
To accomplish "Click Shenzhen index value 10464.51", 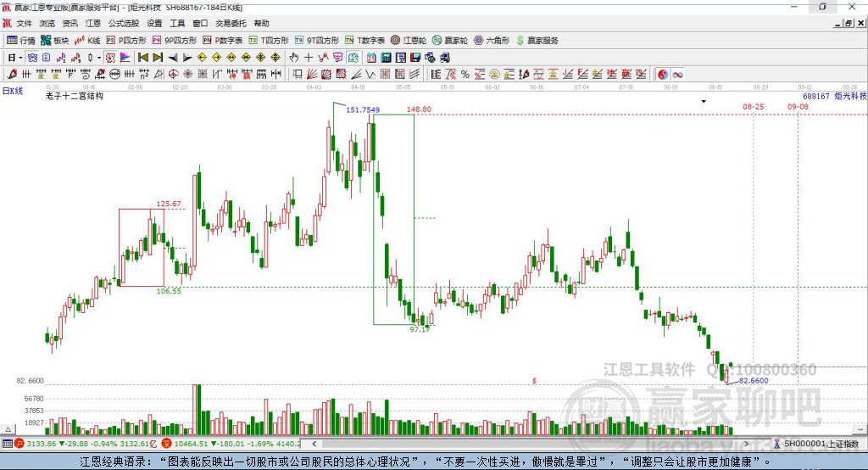I will (x=190, y=444).
